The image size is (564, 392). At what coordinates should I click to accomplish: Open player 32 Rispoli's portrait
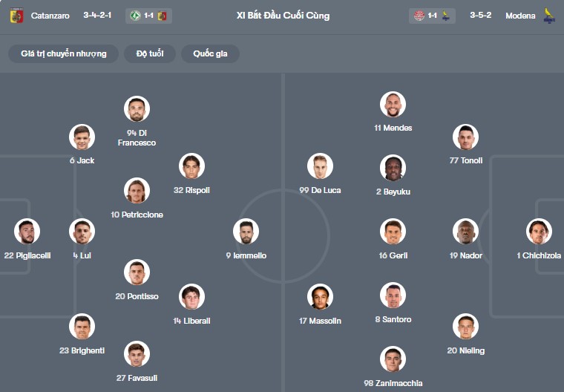click(x=191, y=166)
